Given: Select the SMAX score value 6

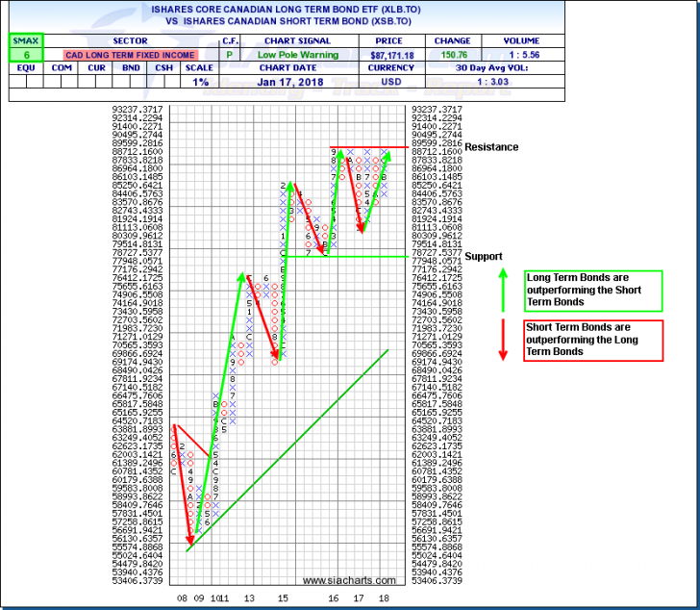Looking at the screenshot, I should click(x=26, y=55).
